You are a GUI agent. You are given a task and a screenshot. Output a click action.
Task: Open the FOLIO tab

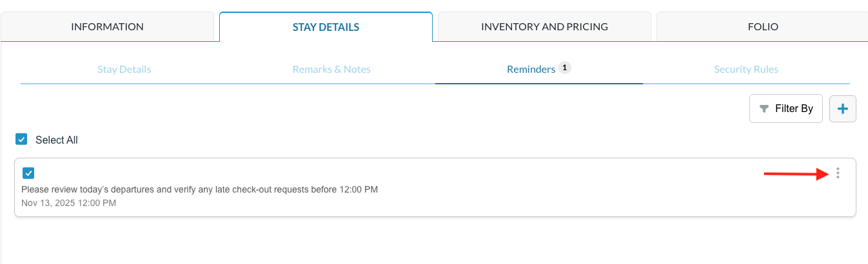tap(763, 27)
